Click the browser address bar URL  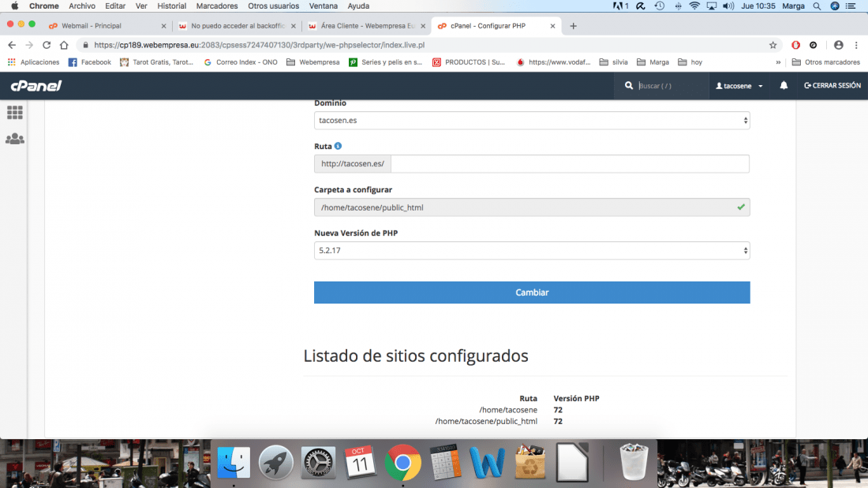pos(259,45)
